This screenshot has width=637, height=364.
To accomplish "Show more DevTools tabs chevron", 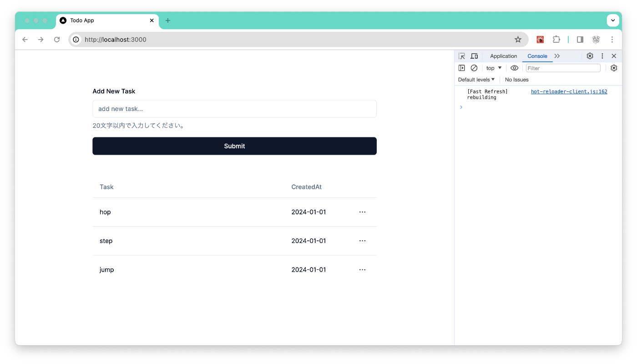I will (x=557, y=56).
